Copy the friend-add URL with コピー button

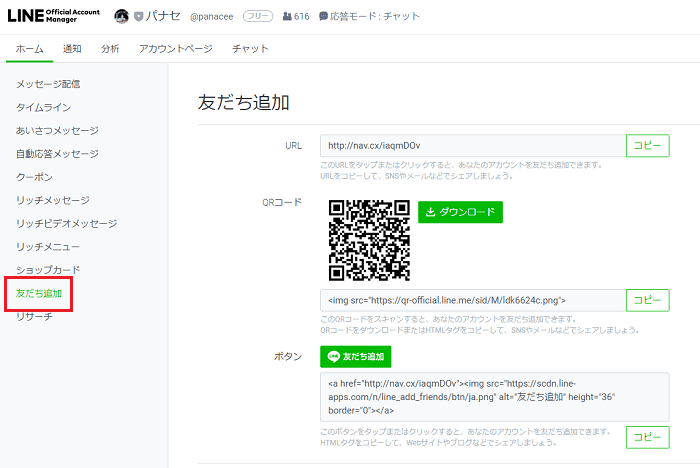pos(647,146)
